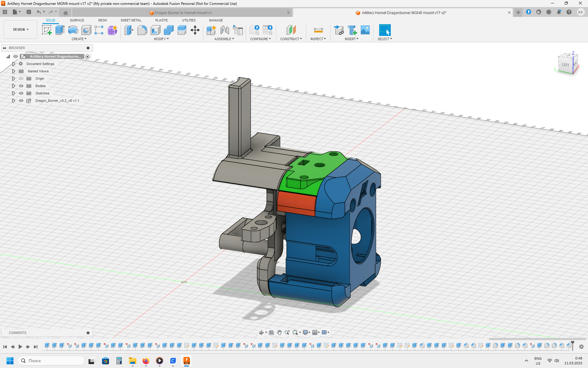588x368 pixels.
Task: Open the Insert Canvas image icon
Action: click(x=365, y=30)
